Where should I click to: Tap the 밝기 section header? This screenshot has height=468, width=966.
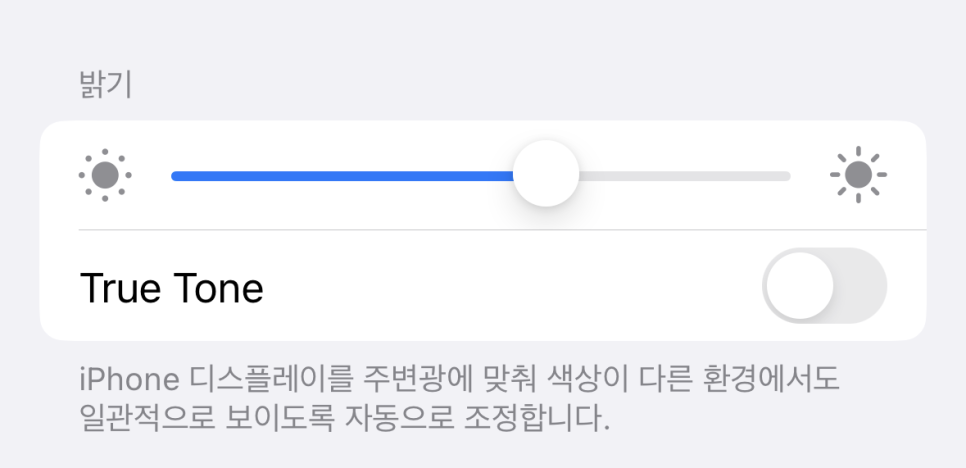(x=105, y=85)
